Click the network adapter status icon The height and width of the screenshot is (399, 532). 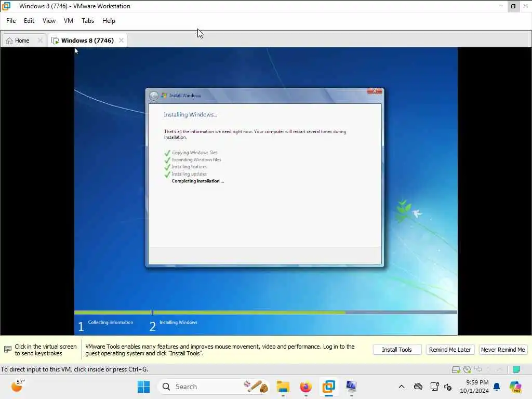(x=478, y=369)
